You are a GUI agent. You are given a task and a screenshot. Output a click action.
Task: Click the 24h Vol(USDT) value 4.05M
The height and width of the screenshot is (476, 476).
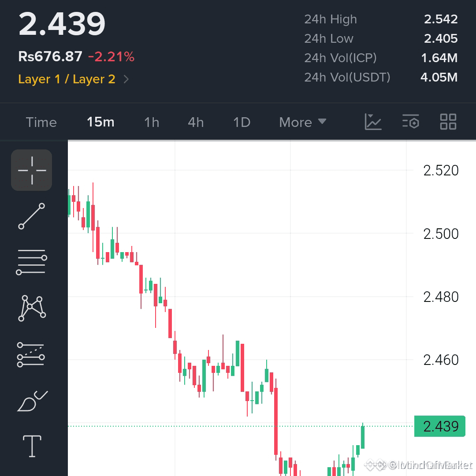pos(439,77)
